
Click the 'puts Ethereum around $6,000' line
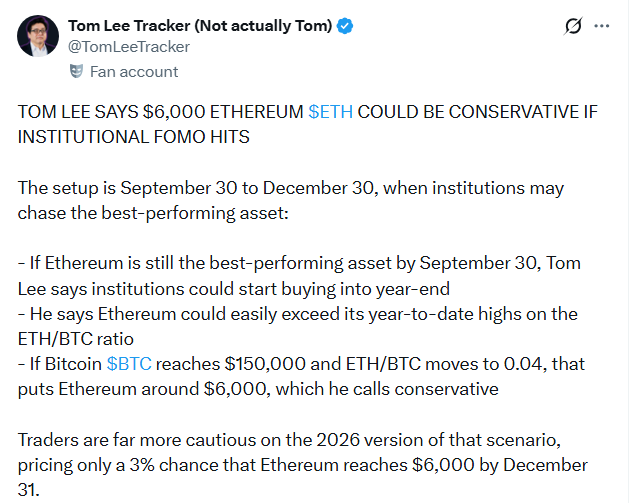click(258, 389)
